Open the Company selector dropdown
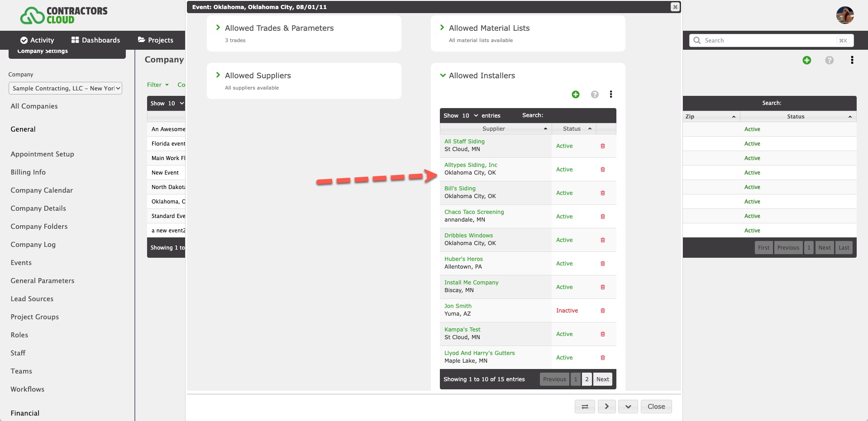This screenshot has height=421, width=868. pyautogui.click(x=65, y=88)
